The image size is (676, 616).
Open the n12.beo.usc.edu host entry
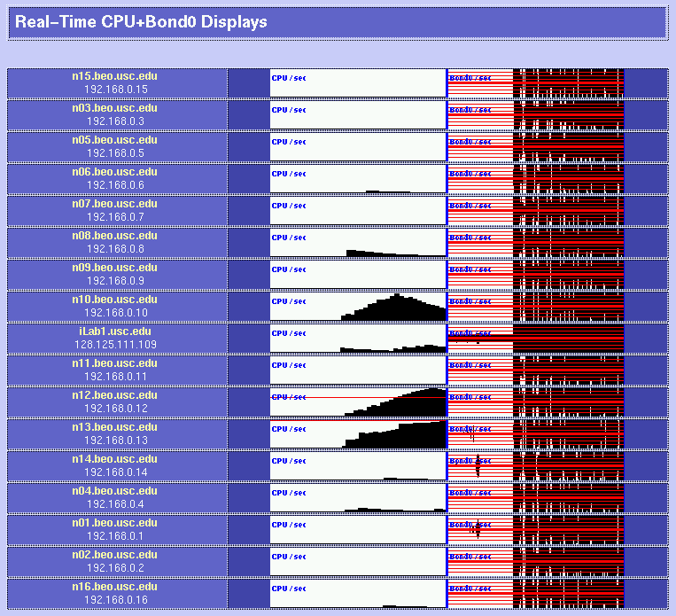(115, 395)
